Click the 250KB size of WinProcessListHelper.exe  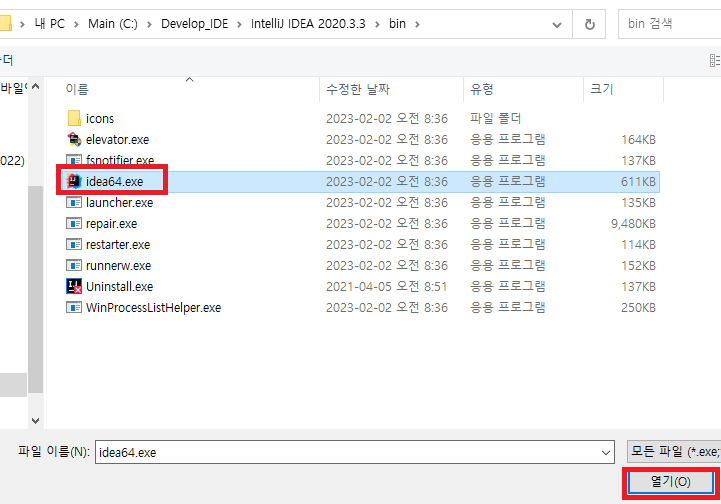click(x=638, y=308)
